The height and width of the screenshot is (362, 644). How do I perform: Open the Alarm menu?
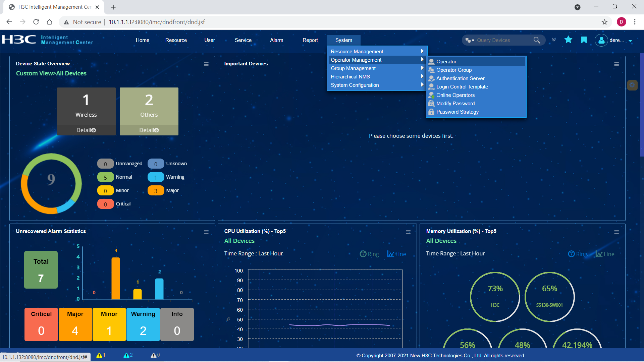pos(277,40)
